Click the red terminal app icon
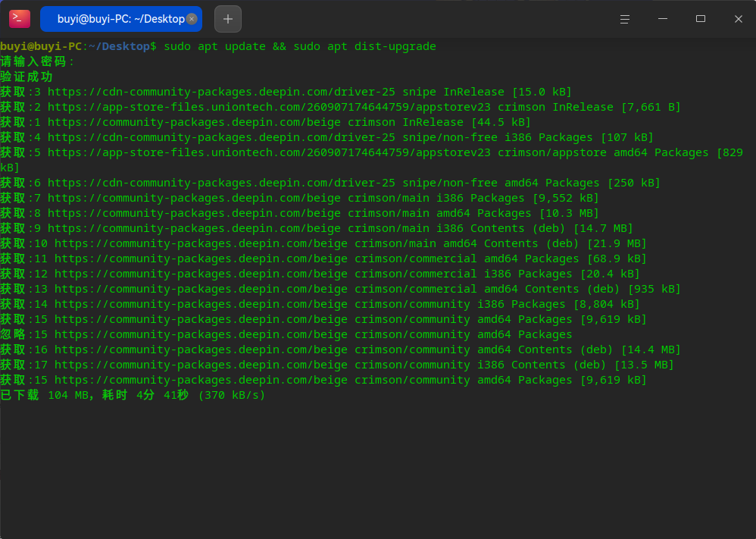Screen dimensions: 756x539 tap(20, 19)
